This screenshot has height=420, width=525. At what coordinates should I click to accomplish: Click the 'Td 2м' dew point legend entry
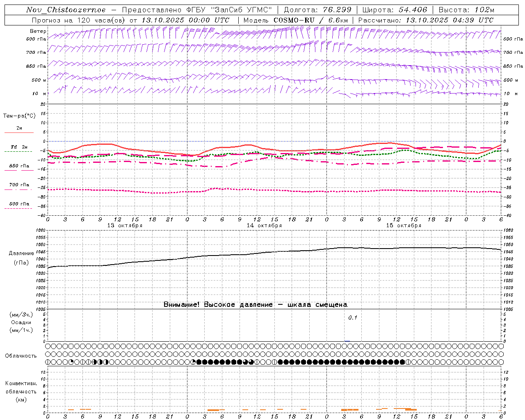coord(19,147)
